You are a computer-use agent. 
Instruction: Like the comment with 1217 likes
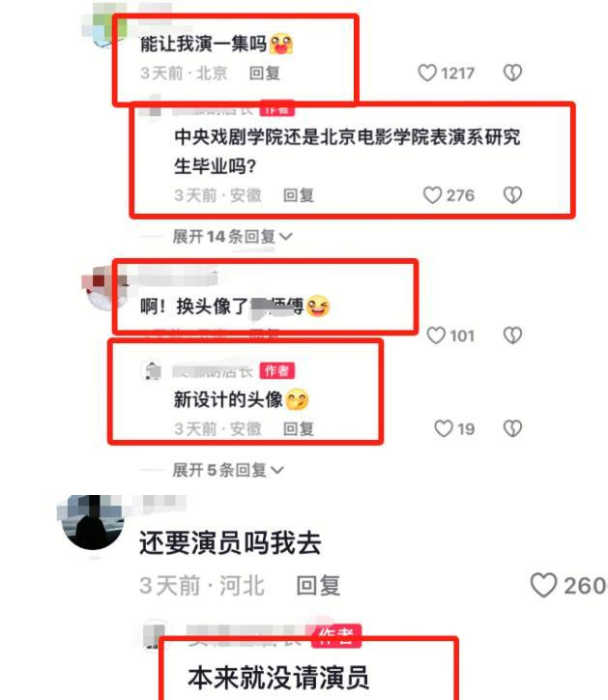coord(427,73)
